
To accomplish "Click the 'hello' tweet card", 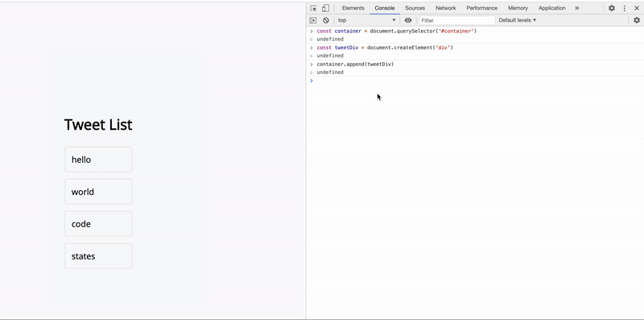I will (x=98, y=159).
